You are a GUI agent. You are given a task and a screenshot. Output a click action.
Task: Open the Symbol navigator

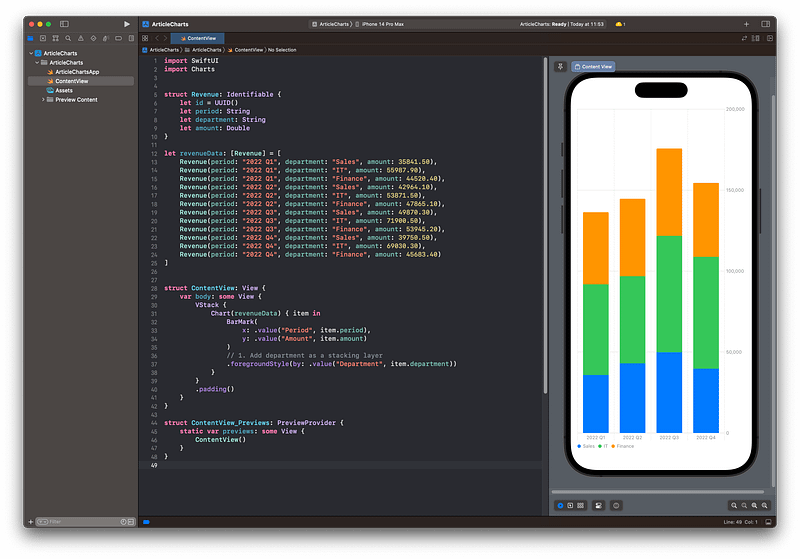click(56, 38)
